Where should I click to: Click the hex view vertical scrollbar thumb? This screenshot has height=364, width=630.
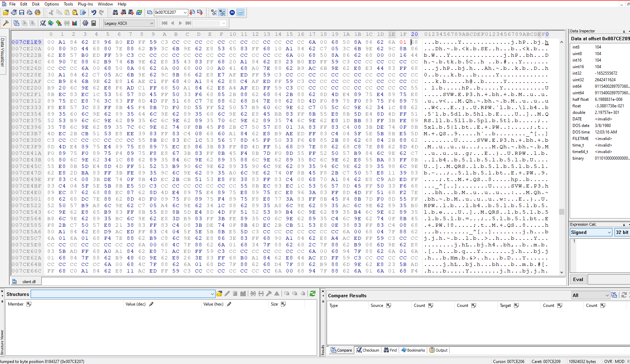point(561,212)
